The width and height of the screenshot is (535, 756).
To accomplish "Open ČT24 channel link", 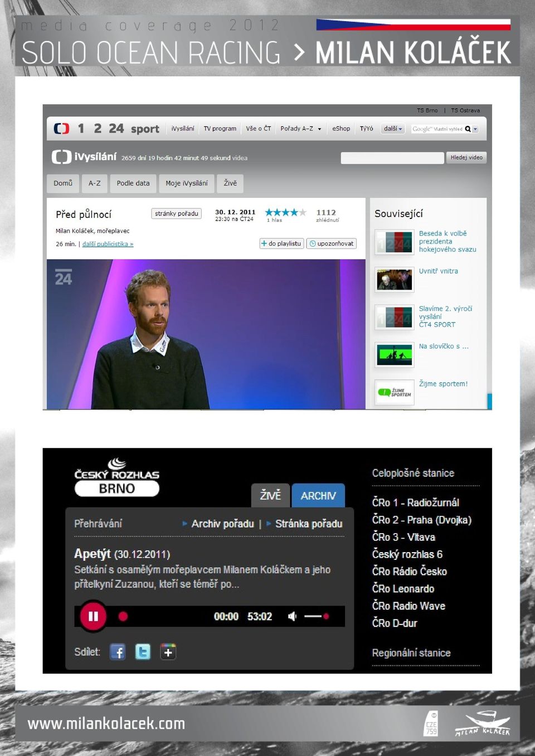I will [x=116, y=129].
